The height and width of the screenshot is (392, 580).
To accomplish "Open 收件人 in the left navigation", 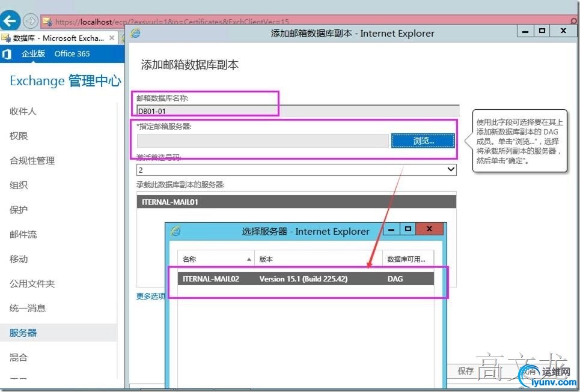I will click(x=23, y=111).
